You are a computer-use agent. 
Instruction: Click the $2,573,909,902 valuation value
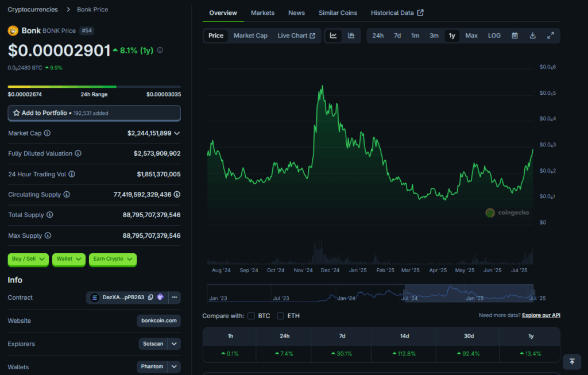157,153
